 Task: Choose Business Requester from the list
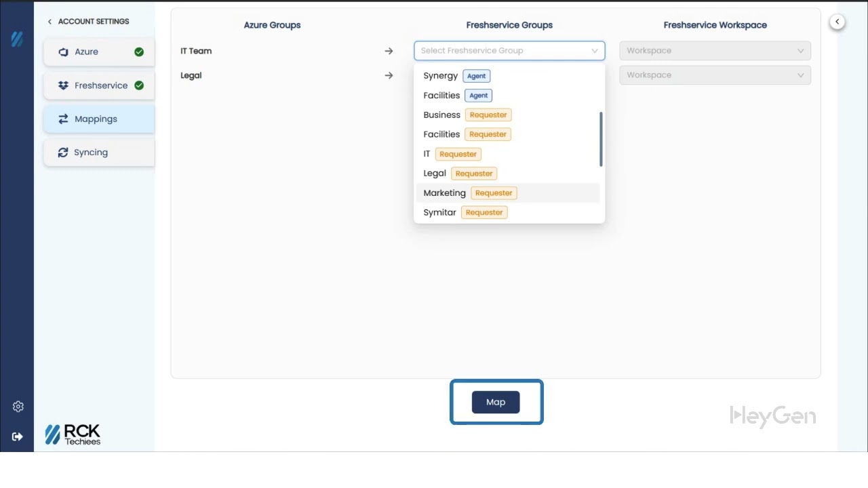[x=508, y=115]
